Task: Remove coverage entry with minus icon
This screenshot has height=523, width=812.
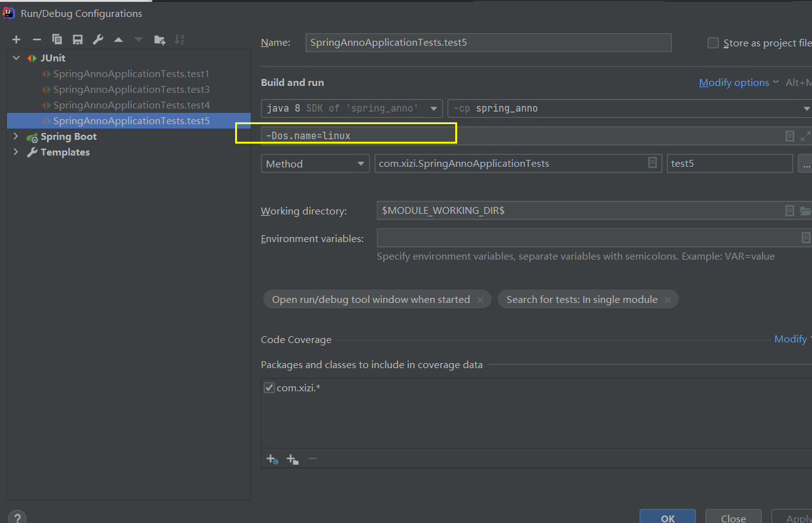Action: [x=312, y=459]
